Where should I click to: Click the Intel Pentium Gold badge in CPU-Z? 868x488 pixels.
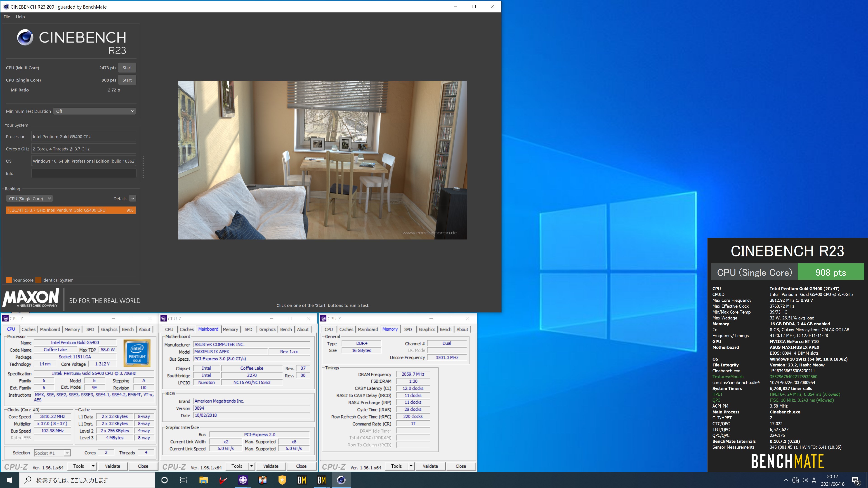(x=137, y=353)
